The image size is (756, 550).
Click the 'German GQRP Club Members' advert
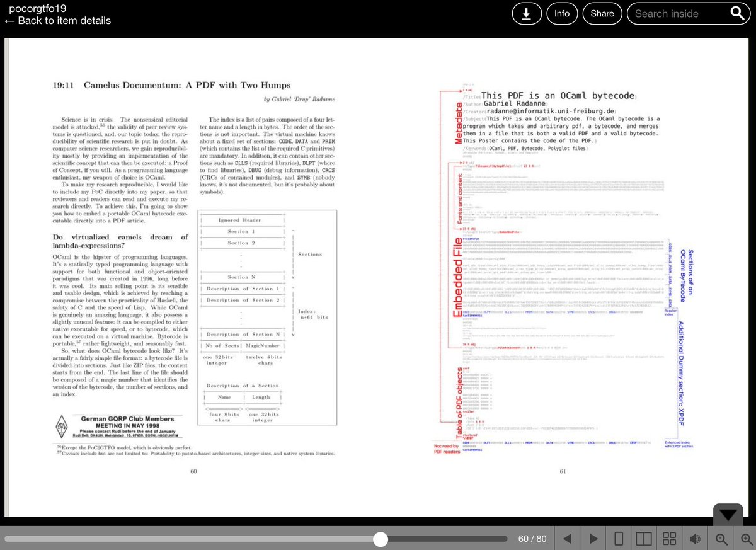[x=118, y=427]
